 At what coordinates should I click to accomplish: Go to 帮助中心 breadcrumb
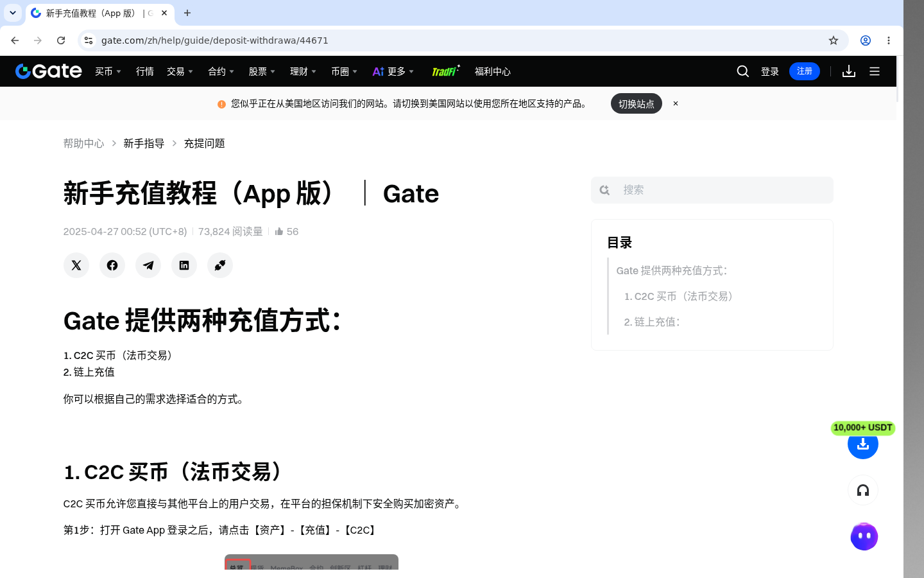pos(83,143)
